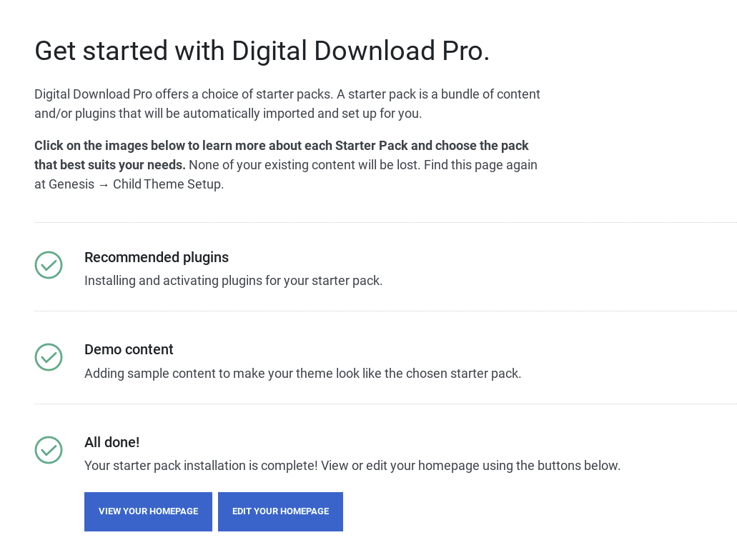
Task: Click text 'Adding sample content to make your theme'
Action: point(209,374)
